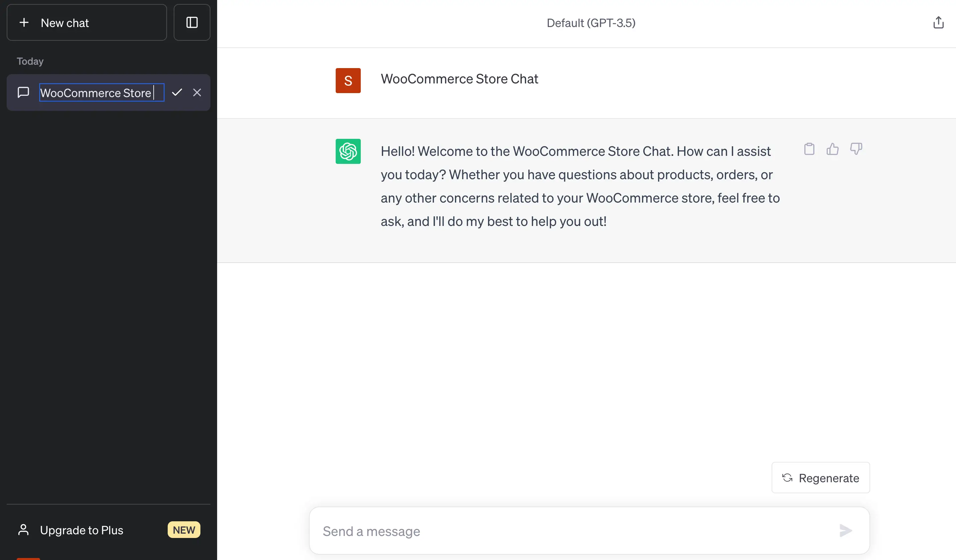
Task: Click the regenerate response icon
Action: 787,478
